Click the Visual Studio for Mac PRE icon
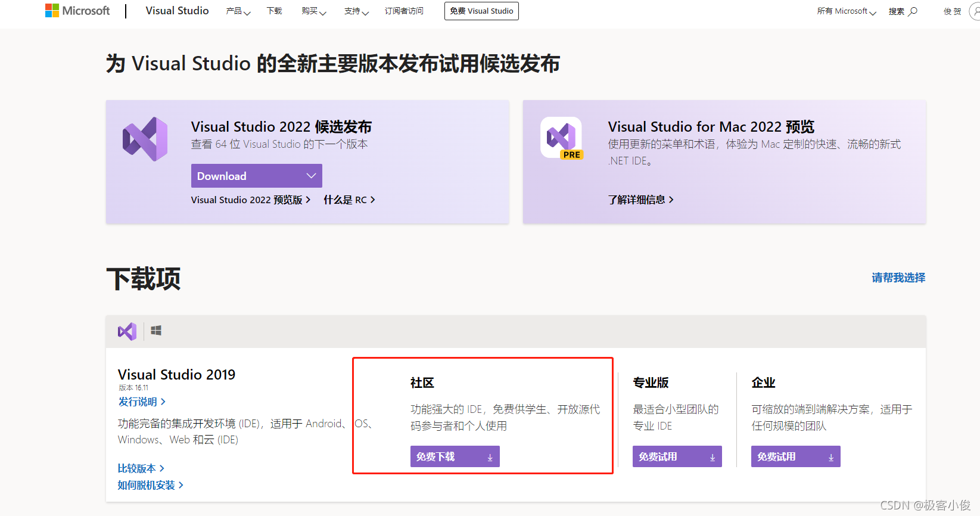The height and width of the screenshot is (516, 980). [561, 138]
